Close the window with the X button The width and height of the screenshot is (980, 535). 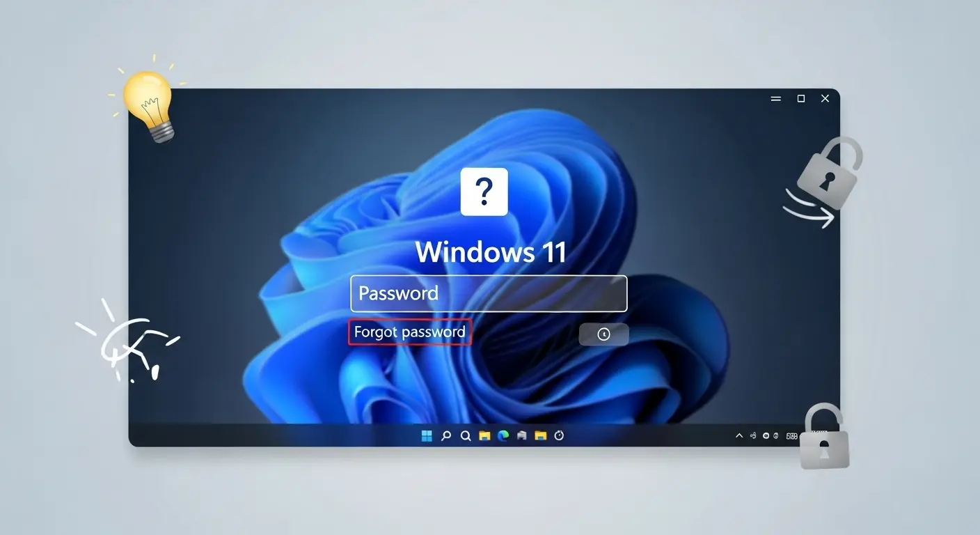[825, 99]
